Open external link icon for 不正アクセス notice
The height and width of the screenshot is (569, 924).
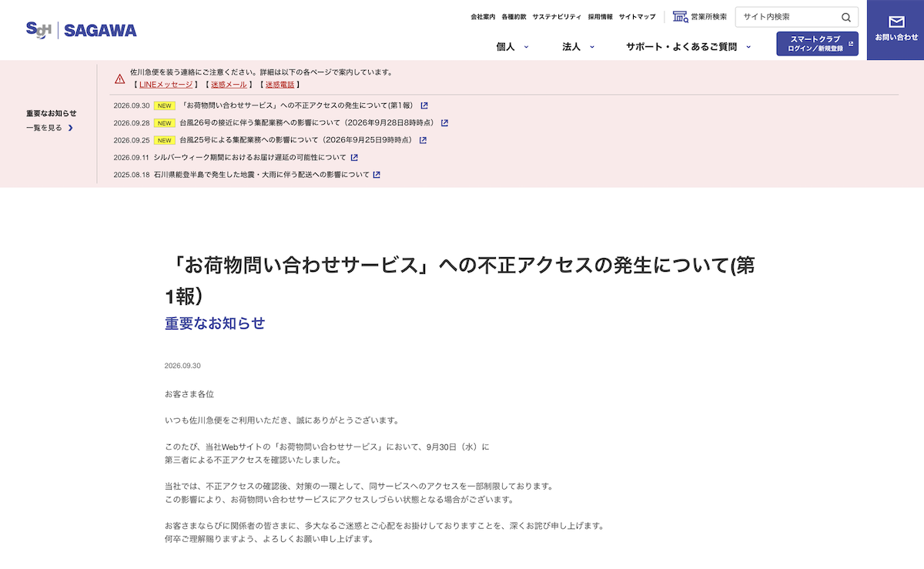[424, 105]
